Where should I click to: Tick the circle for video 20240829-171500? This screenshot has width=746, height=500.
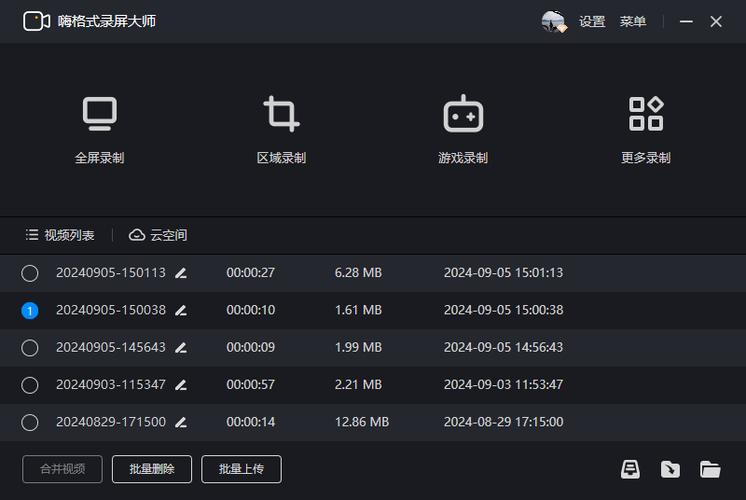pos(30,422)
